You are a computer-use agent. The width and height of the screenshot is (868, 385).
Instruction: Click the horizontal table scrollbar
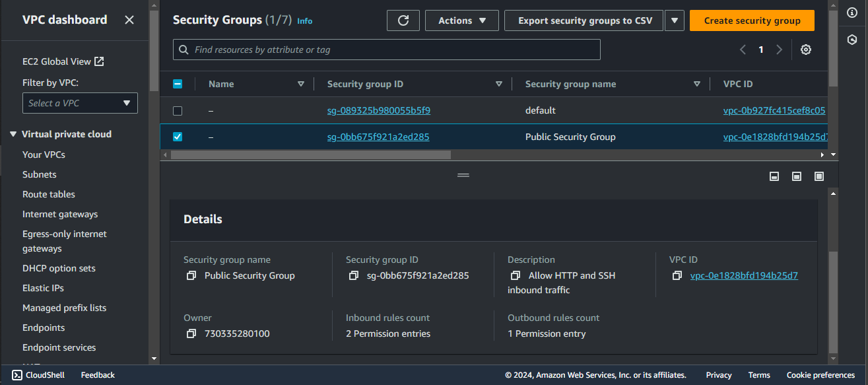(x=311, y=155)
